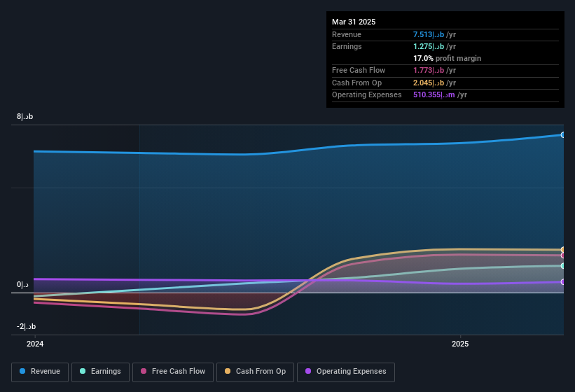Click the 2024 x-axis label
Viewport: 575px width, 392px height.
click(x=35, y=344)
